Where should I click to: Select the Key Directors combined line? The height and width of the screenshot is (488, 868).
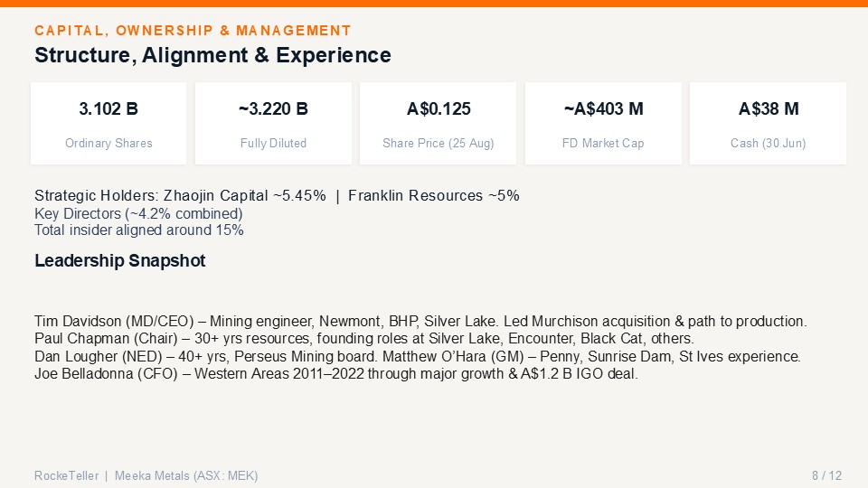coord(138,213)
